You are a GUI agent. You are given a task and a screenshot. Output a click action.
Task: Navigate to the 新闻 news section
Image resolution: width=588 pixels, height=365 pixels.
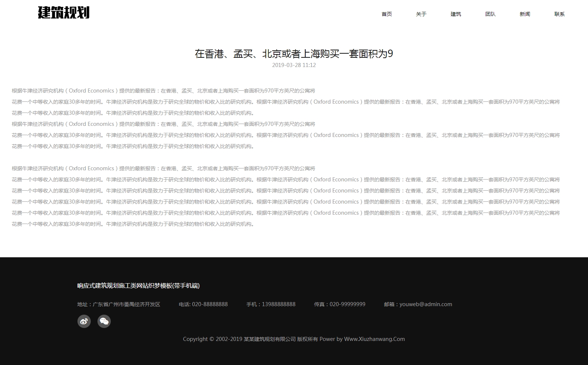(525, 14)
